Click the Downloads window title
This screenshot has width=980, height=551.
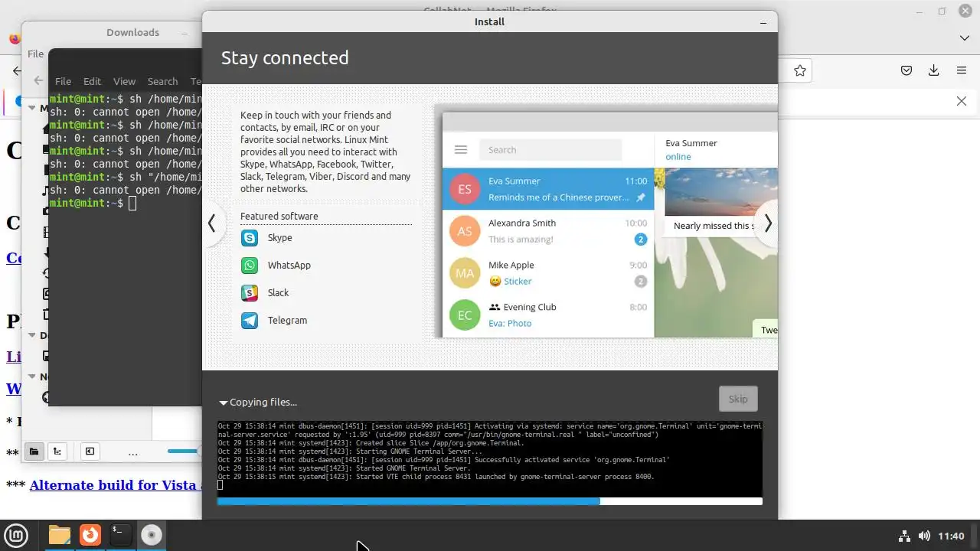tap(132, 32)
